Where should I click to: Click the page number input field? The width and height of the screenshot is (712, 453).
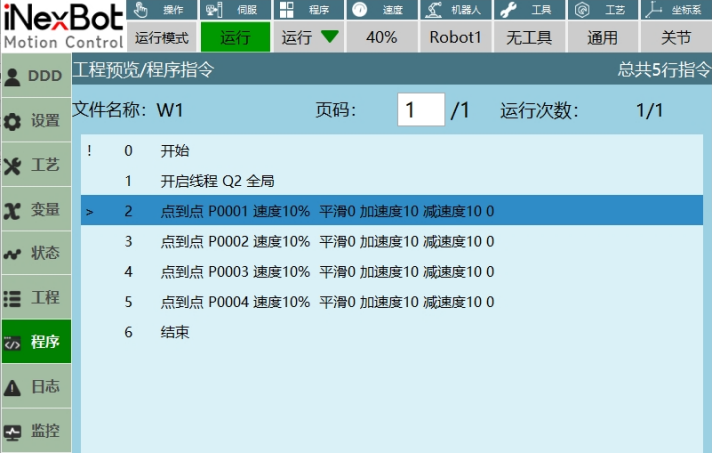click(x=420, y=110)
